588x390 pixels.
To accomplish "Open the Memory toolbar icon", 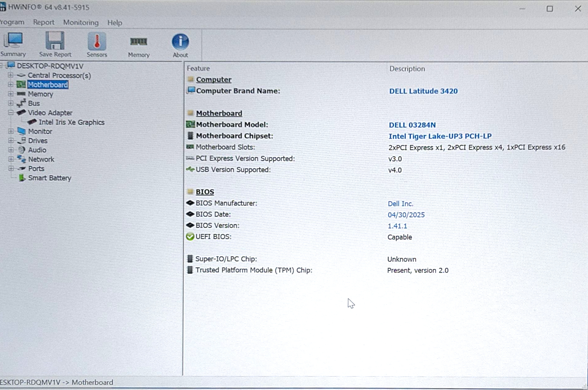I will (139, 41).
